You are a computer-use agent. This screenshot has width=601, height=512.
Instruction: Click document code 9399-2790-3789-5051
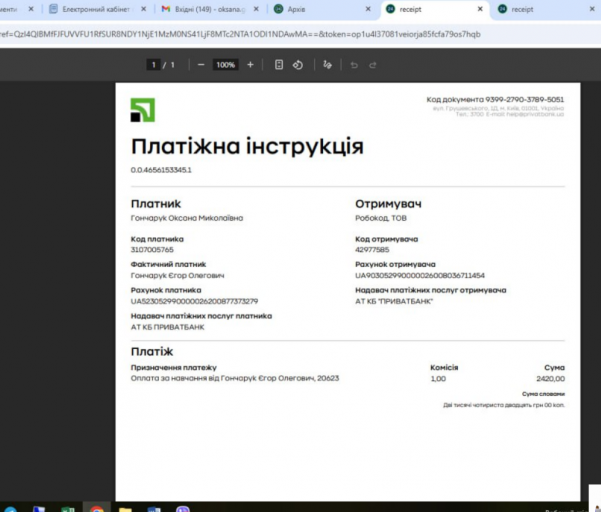(525, 100)
